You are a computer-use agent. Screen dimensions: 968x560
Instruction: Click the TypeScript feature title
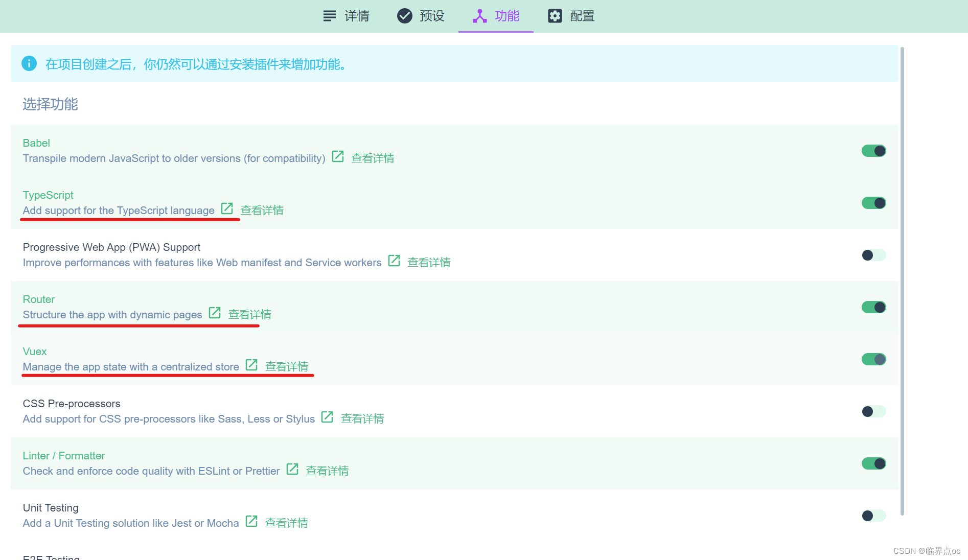pyautogui.click(x=48, y=195)
